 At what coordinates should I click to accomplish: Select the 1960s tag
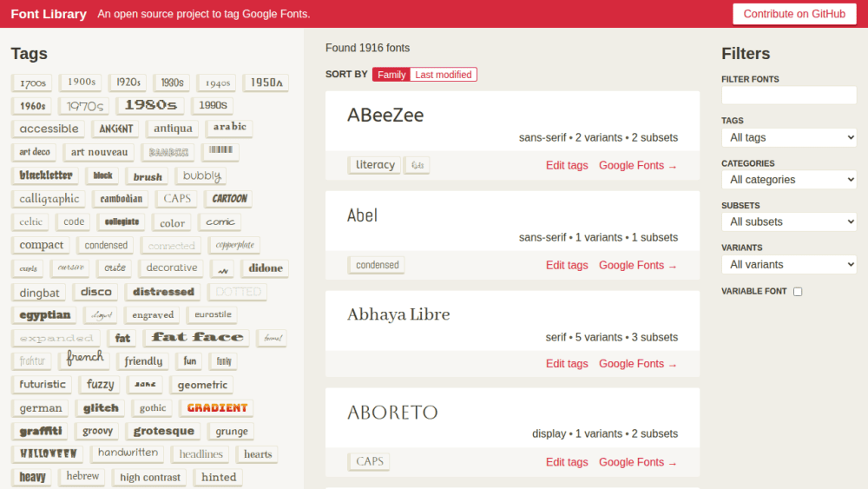tap(32, 106)
